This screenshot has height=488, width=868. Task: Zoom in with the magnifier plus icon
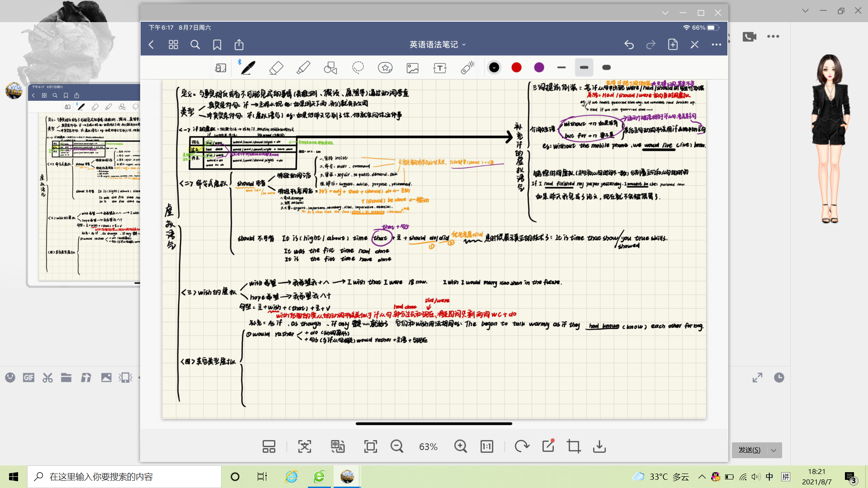tap(460, 446)
